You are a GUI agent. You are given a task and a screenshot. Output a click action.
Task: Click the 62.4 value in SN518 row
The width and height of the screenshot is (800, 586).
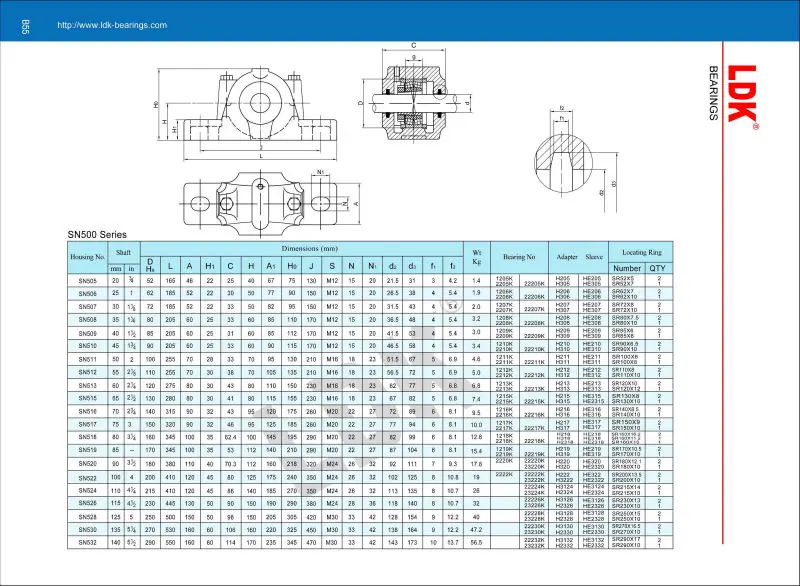230,437
